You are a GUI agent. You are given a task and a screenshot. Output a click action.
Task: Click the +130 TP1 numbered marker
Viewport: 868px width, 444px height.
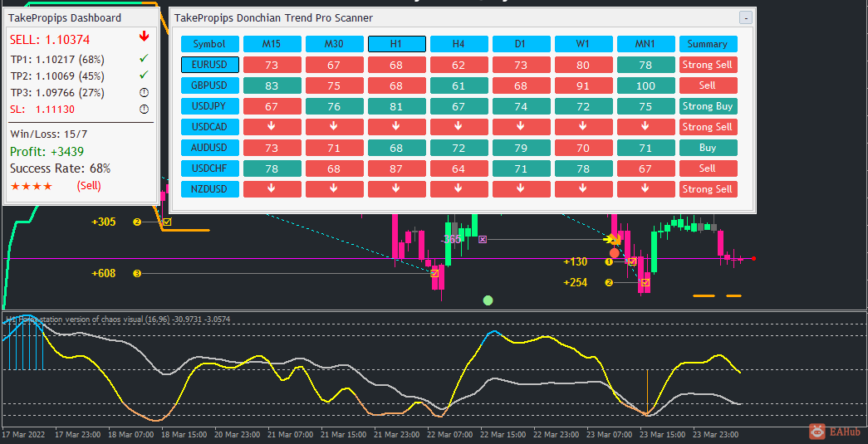[610, 261]
